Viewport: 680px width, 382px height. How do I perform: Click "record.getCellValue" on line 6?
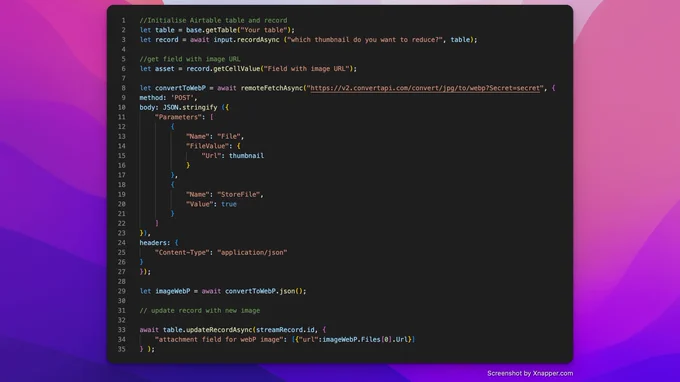click(x=223, y=69)
